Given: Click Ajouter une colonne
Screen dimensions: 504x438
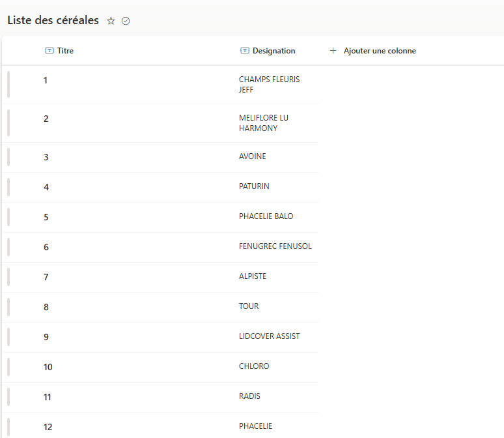Looking at the screenshot, I should coord(380,51).
